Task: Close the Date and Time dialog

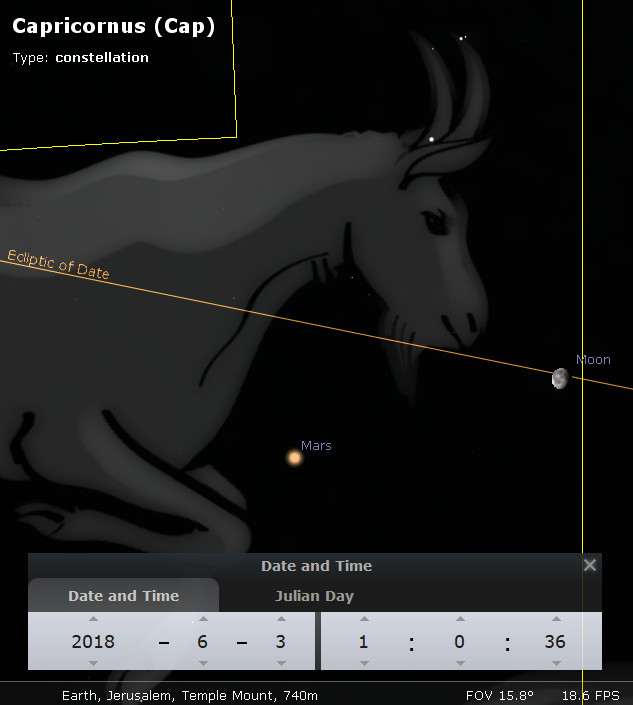Action: click(590, 565)
